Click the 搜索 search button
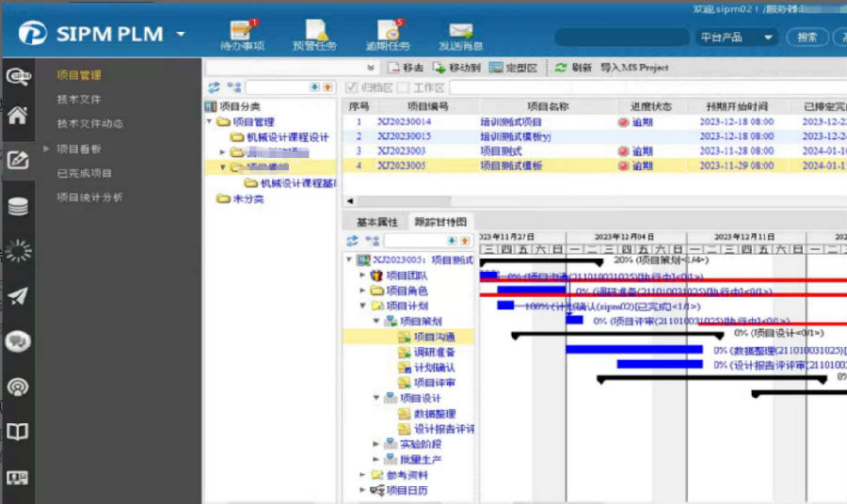847x504 pixels. pos(807,38)
